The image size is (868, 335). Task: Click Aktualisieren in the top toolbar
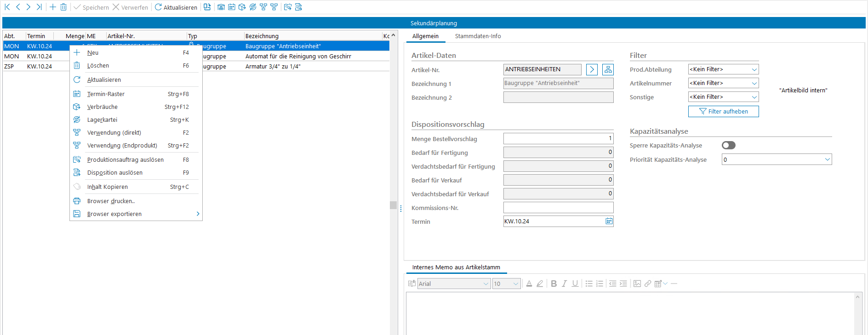coord(176,7)
